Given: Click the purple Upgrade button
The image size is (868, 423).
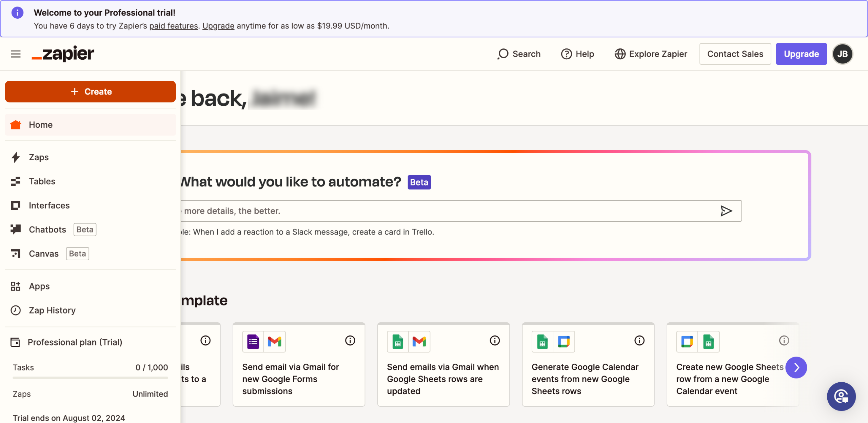Looking at the screenshot, I should tap(801, 54).
